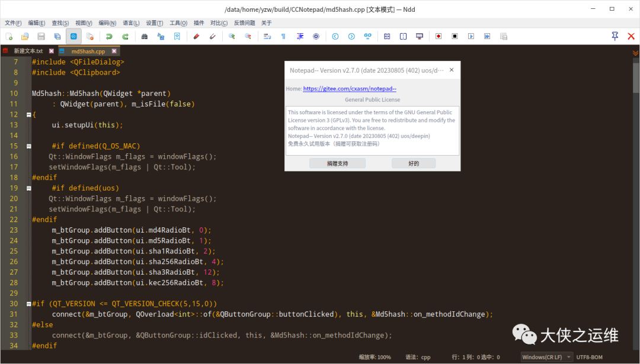Open the 关于 menu
The height and width of the screenshot is (364, 640).
click(267, 23)
